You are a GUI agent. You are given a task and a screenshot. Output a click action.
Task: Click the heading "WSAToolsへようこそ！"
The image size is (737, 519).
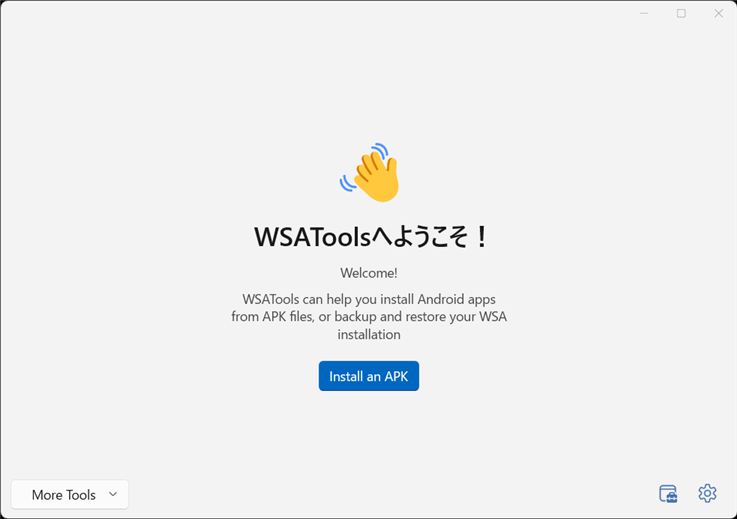tap(371, 236)
